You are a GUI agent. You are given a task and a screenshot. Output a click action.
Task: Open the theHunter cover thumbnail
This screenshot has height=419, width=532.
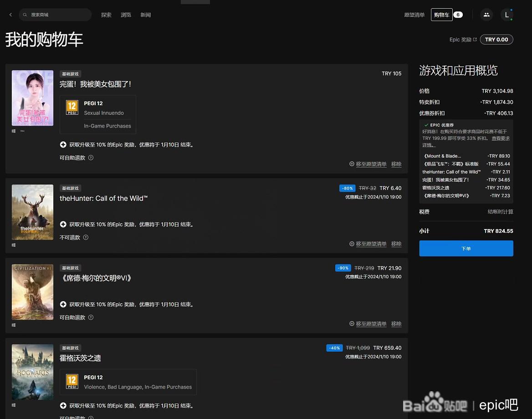33,212
